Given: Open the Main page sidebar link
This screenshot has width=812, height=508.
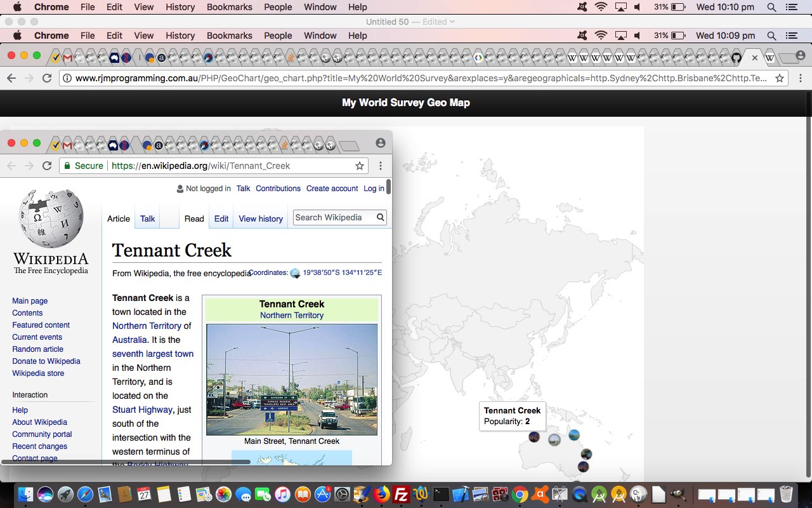Looking at the screenshot, I should click(x=30, y=301).
